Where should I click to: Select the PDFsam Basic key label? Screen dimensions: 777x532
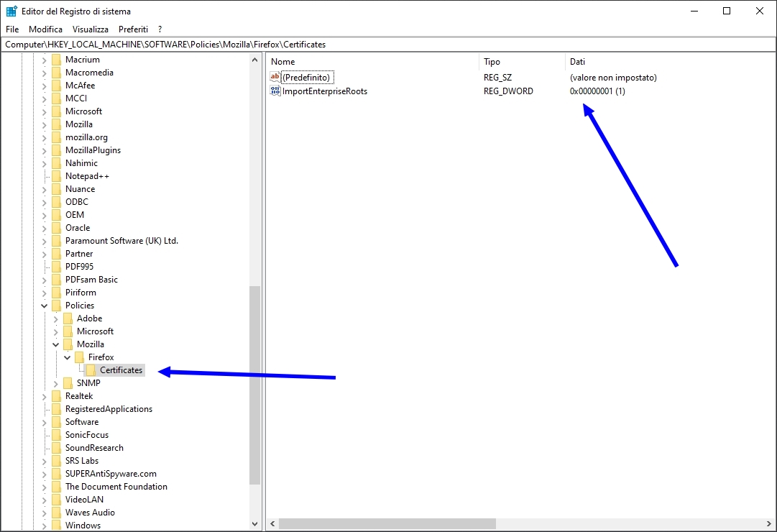[x=92, y=280]
